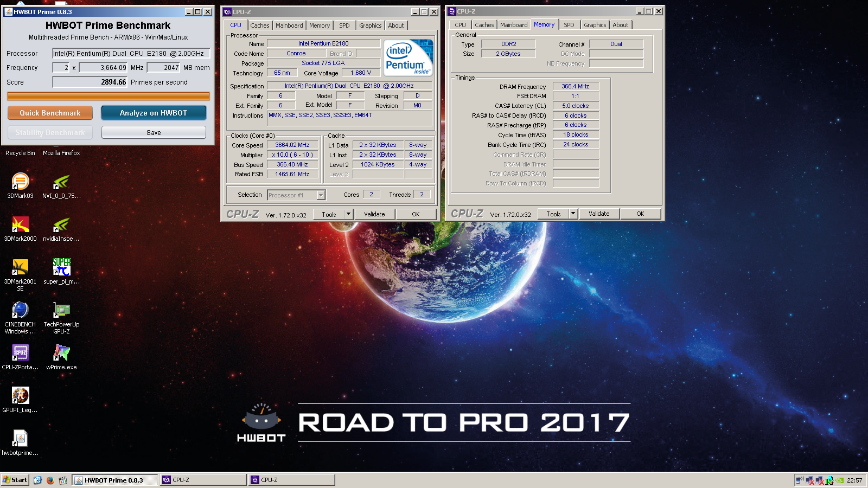This screenshot has height=488, width=868.
Task: Click the Rated FSB value 1465.61 MHz
Action: pos(292,174)
